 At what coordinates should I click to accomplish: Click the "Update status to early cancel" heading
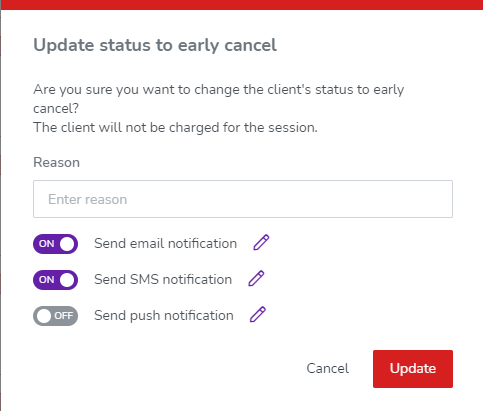(x=155, y=45)
